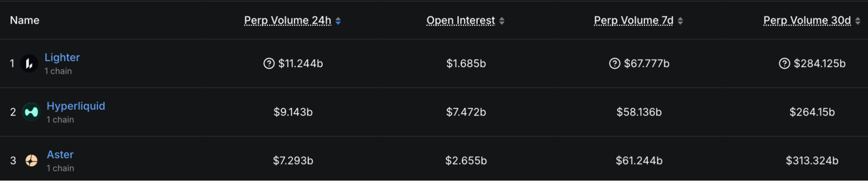The image size is (868, 181).
Task: Click help icon beside Lighter's $284.125b volume
Action: coord(785,64)
